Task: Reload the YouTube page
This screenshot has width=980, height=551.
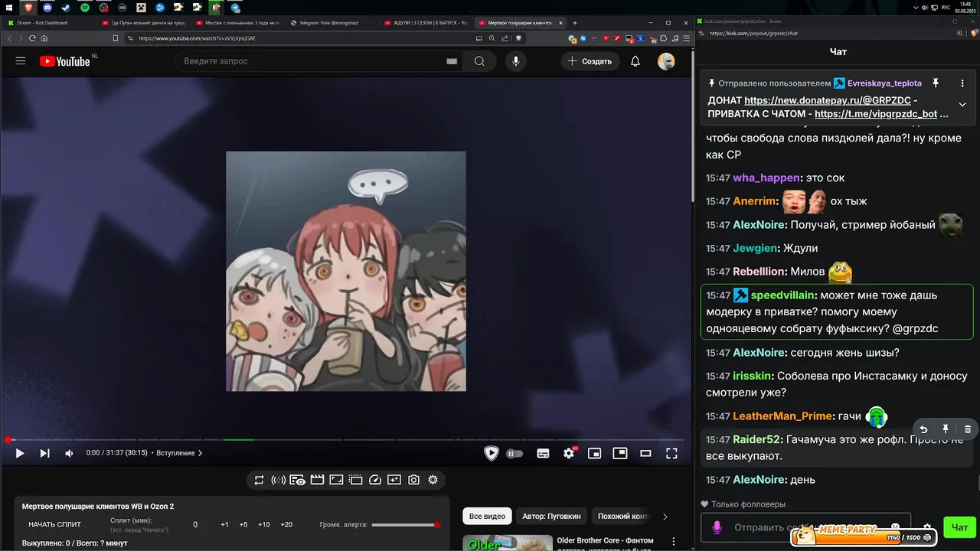Action: coord(32,38)
